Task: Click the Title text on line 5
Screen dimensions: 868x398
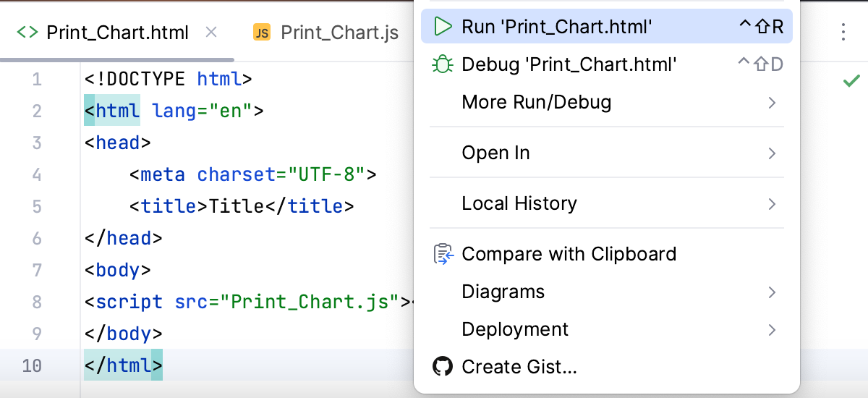Action: pos(236,206)
